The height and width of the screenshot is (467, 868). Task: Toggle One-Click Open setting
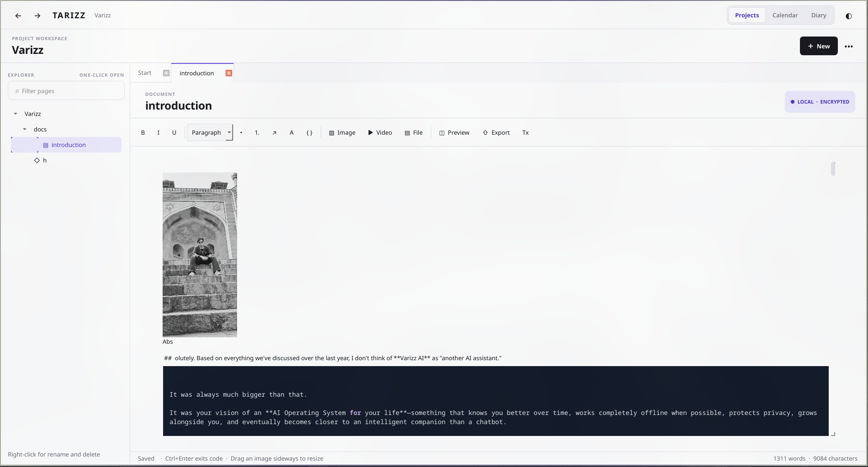pos(101,75)
